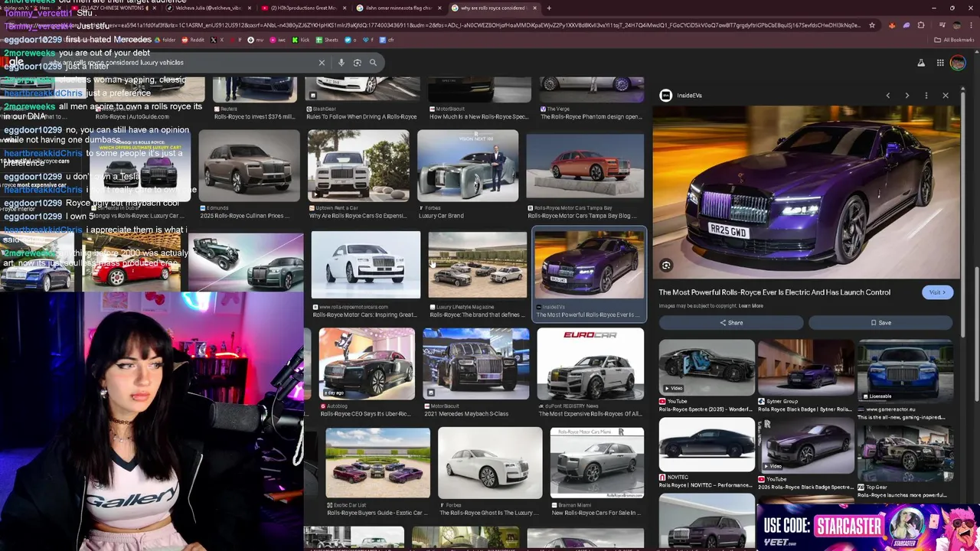Open the Learn More copyright link
Screen dimensions: 980x551
click(750, 306)
